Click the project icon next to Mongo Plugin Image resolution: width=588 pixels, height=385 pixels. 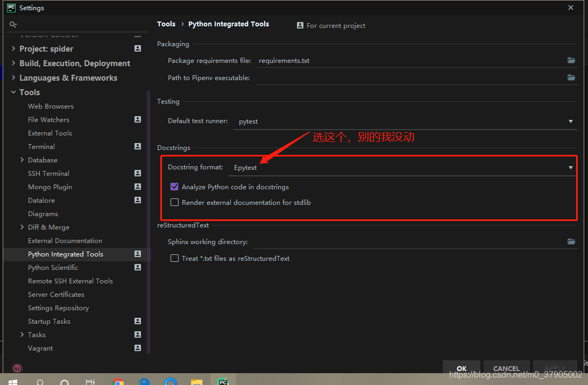point(138,186)
